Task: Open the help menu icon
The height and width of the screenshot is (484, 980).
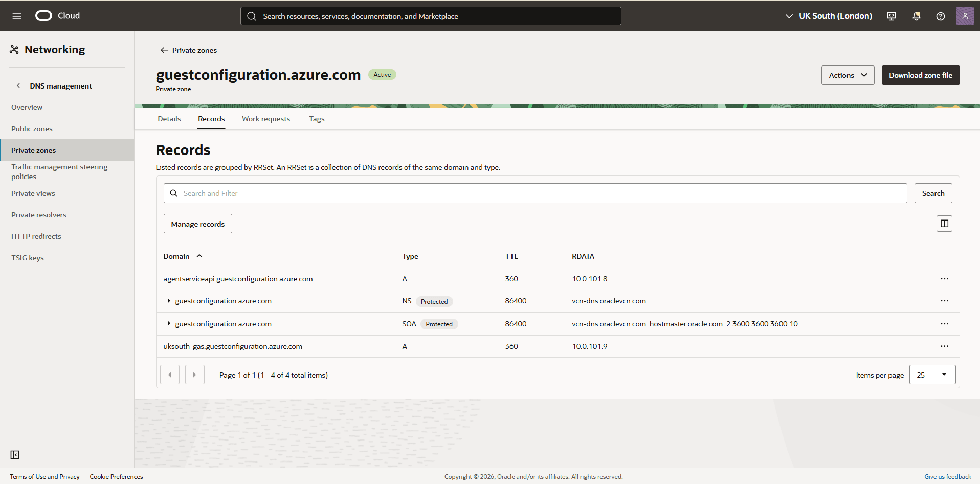Action: tap(940, 16)
